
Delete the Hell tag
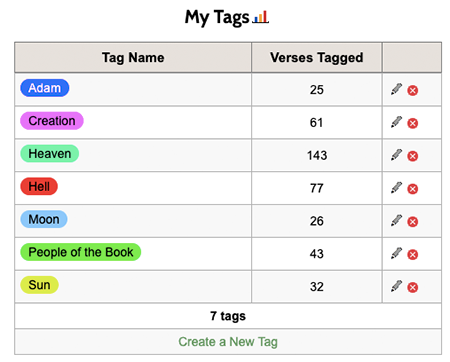pos(413,189)
